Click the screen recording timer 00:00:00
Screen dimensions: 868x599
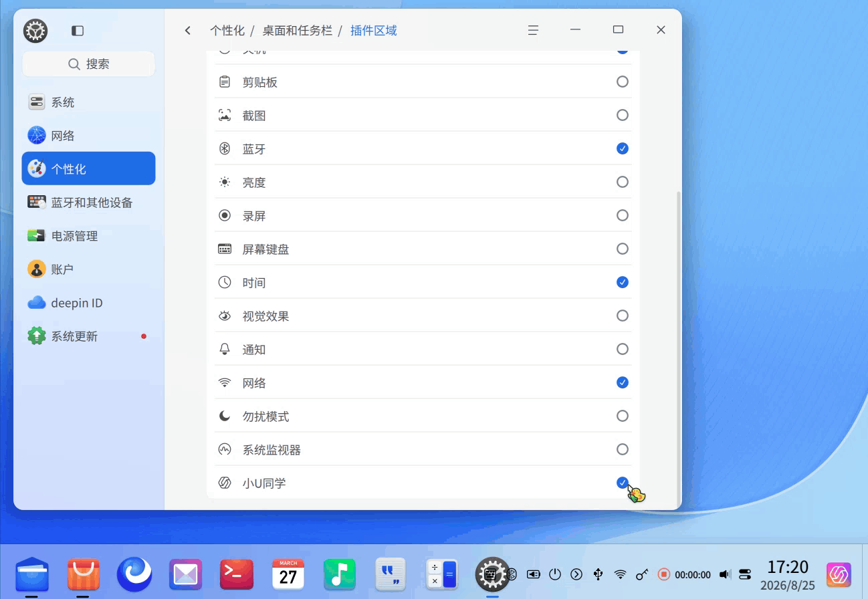tap(692, 574)
